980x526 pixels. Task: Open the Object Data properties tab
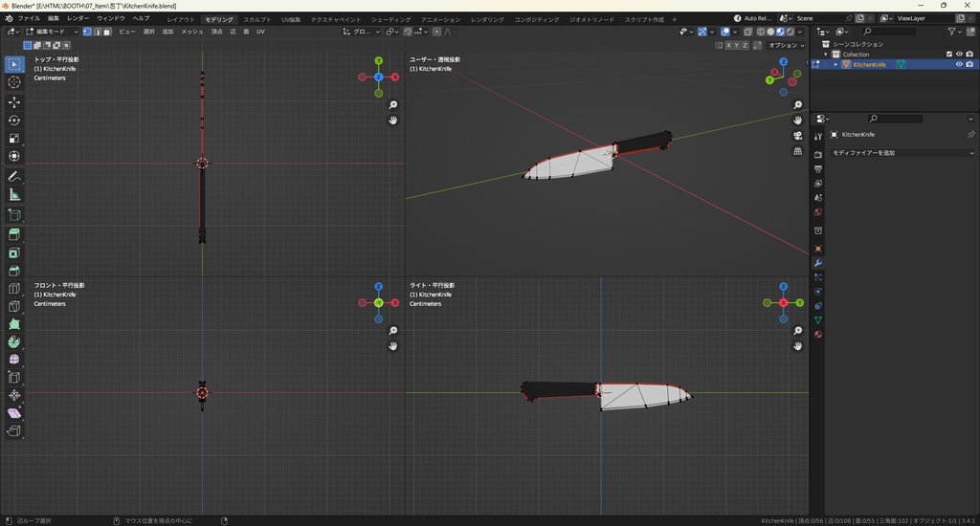click(x=818, y=319)
